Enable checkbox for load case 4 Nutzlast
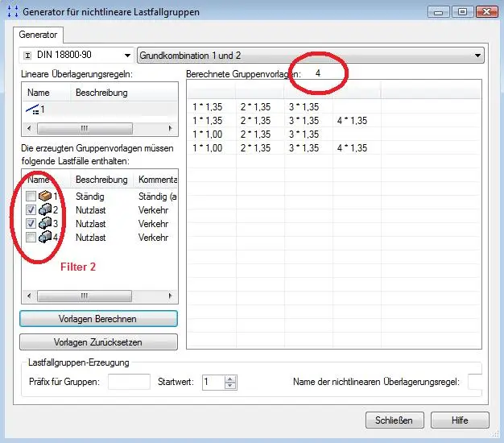 point(31,238)
